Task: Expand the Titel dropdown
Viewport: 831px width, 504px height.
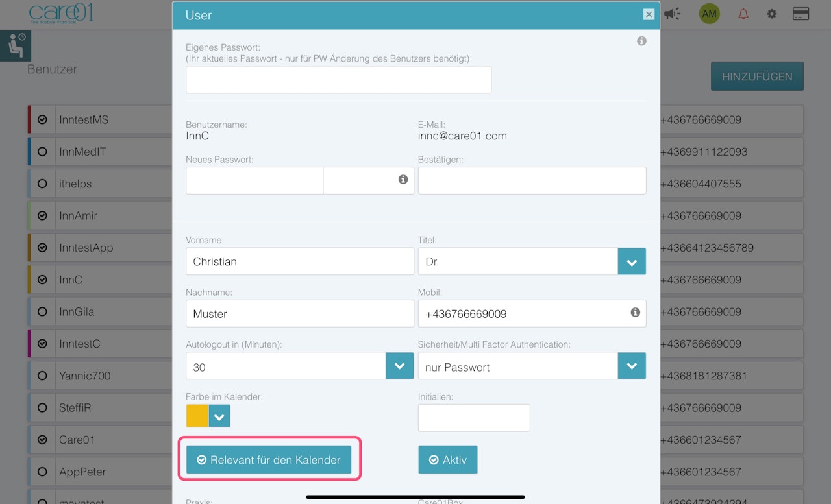Action: point(632,261)
